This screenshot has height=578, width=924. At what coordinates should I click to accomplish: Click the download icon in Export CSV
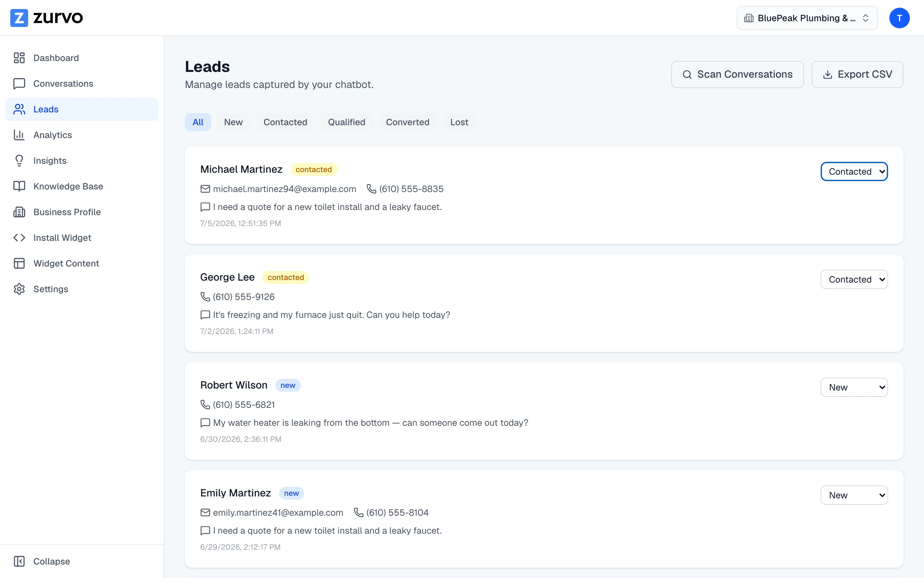point(827,74)
